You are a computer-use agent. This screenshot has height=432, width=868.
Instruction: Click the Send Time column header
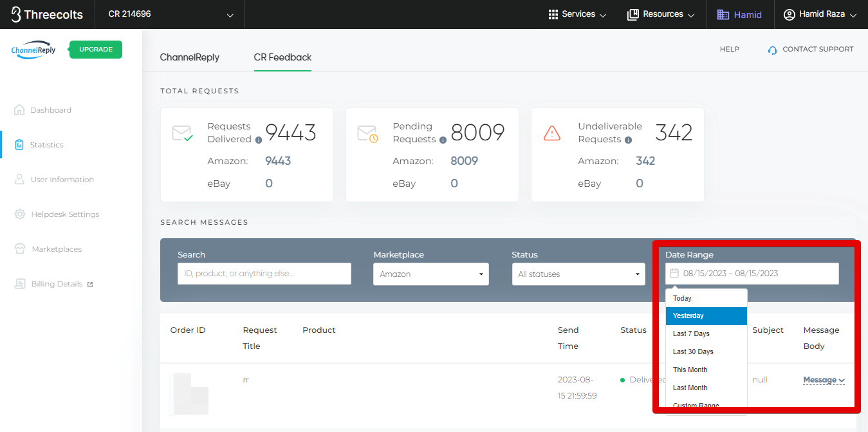(x=568, y=338)
